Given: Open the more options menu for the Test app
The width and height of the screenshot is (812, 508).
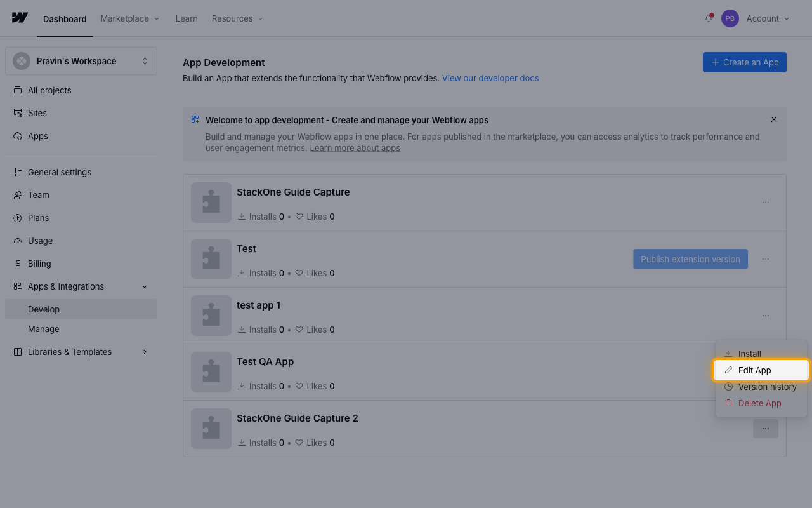Looking at the screenshot, I should point(766,259).
